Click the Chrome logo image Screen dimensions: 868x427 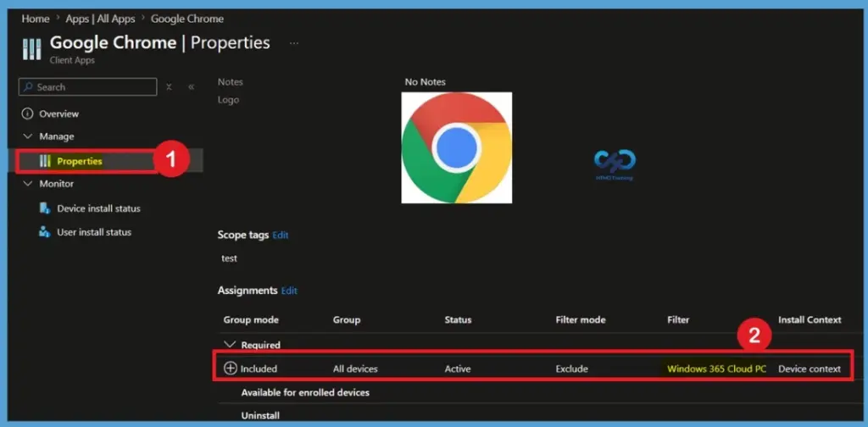click(x=457, y=147)
